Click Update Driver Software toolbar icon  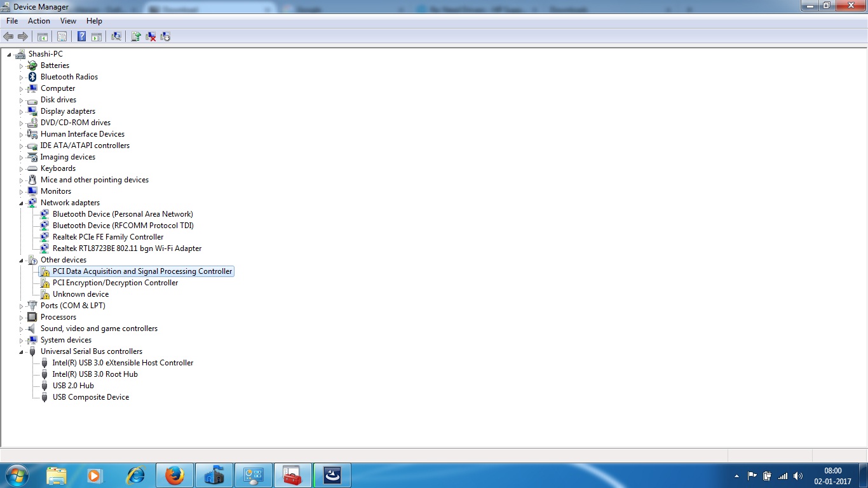click(x=135, y=37)
